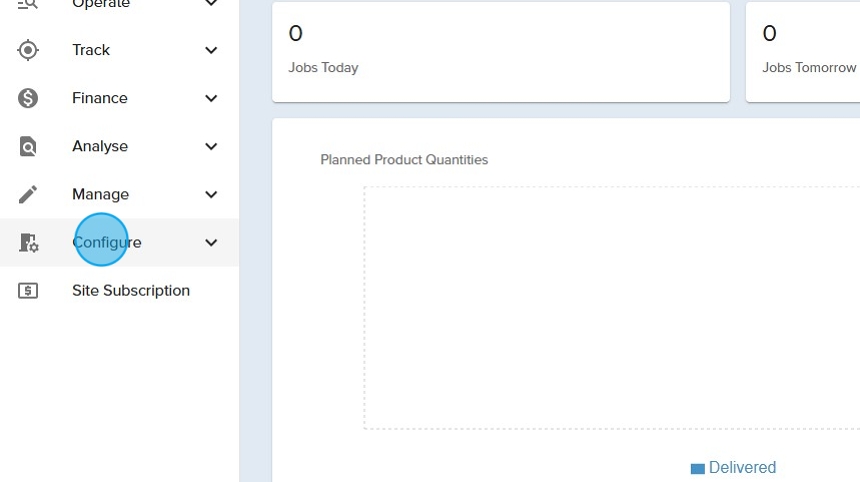860x482 pixels.
Task: Click the Manage pencil icon
Action: click(28, 194)
